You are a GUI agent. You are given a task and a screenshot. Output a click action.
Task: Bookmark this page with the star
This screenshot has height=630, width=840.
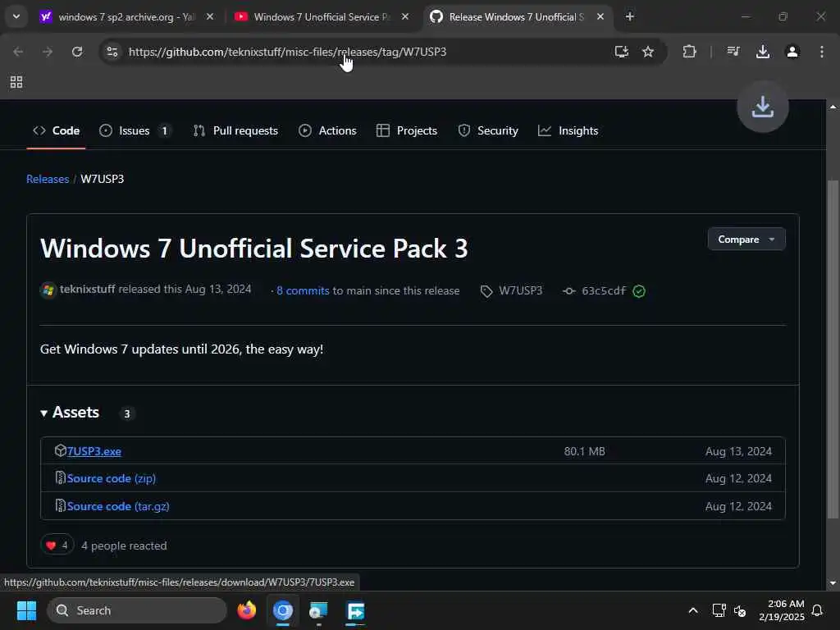pyautogui.click(x=648, y=52)
